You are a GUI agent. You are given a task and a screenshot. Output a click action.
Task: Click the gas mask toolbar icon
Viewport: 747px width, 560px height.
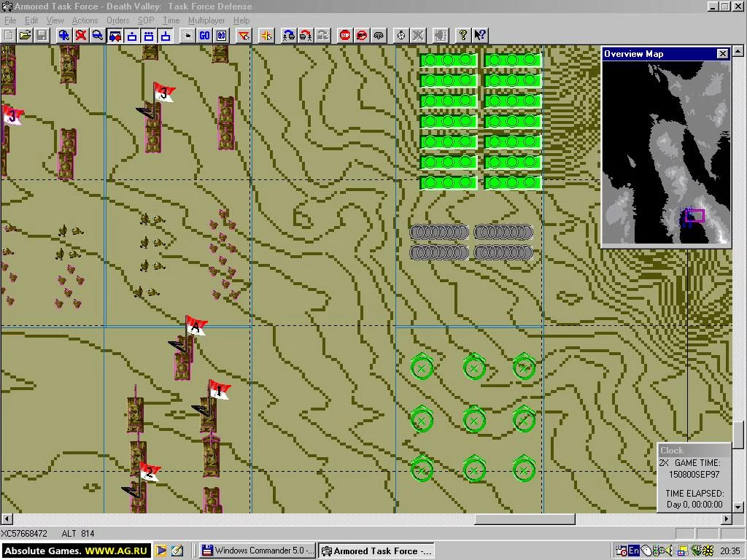(x=379, y=35)
